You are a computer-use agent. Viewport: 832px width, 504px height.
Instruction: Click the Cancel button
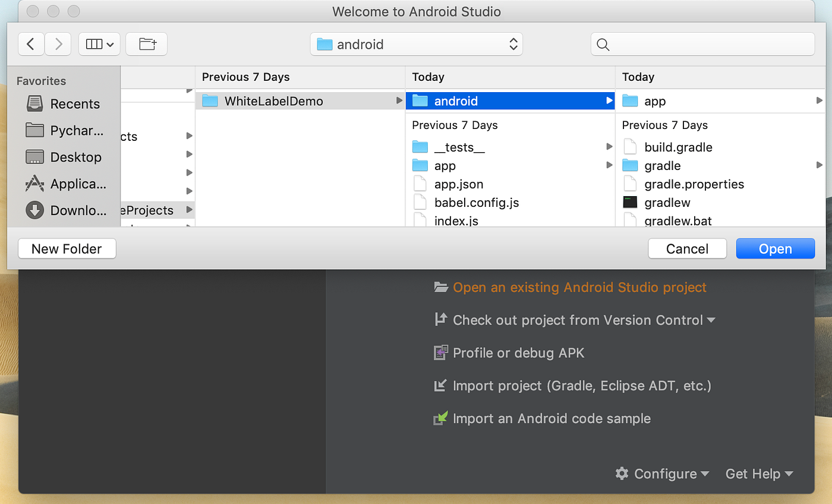[x=687, y=248]
